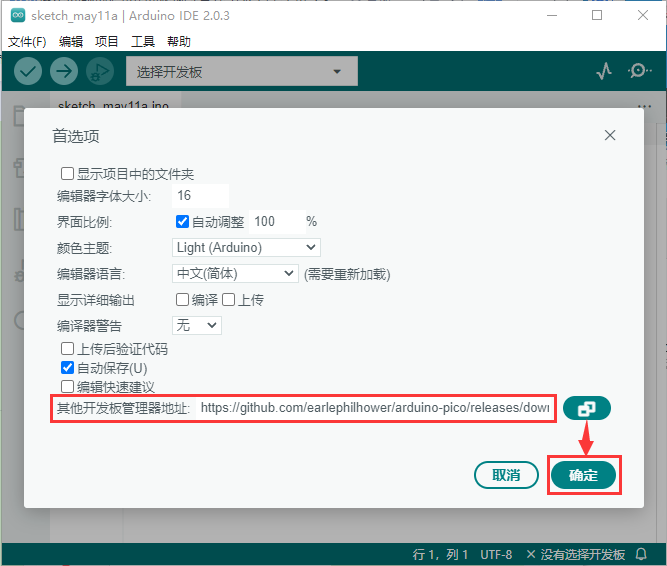This screenshot has width=667, height=566.
Task: Open the 工具 menu
Action: 143,42
